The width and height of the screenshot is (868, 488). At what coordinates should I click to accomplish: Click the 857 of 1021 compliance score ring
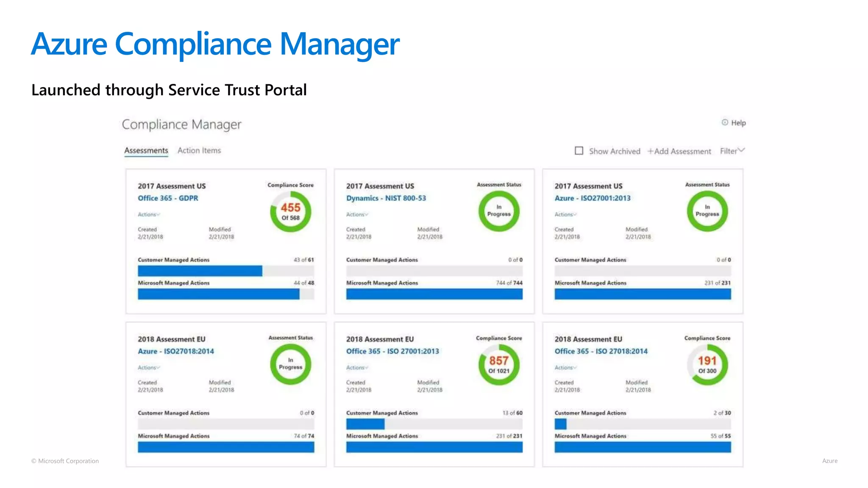tap(499, 365)
